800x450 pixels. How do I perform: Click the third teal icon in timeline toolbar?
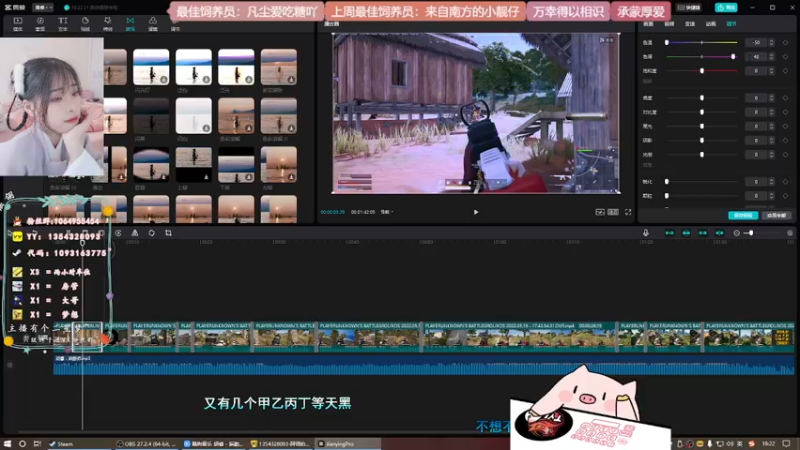click(x=703, y=233)
